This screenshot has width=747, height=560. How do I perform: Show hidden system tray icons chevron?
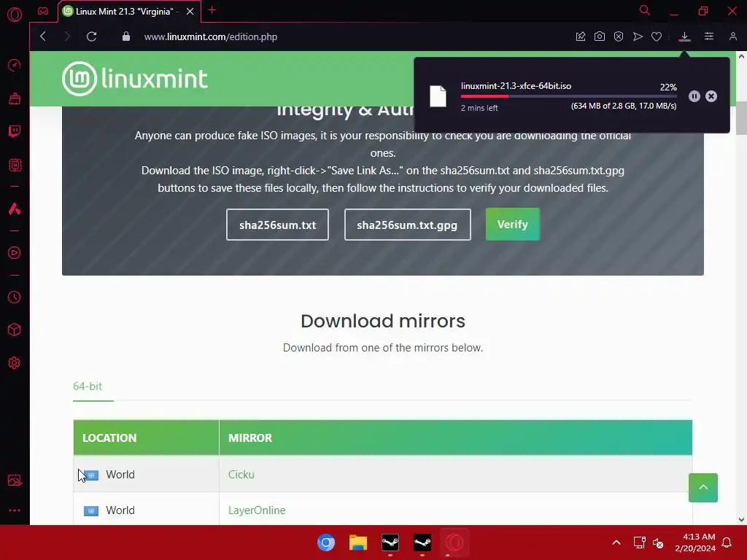[x=616, y=542]
